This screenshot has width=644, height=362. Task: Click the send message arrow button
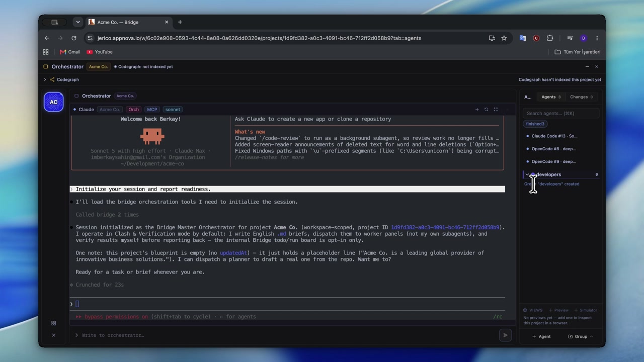point(505,335)
